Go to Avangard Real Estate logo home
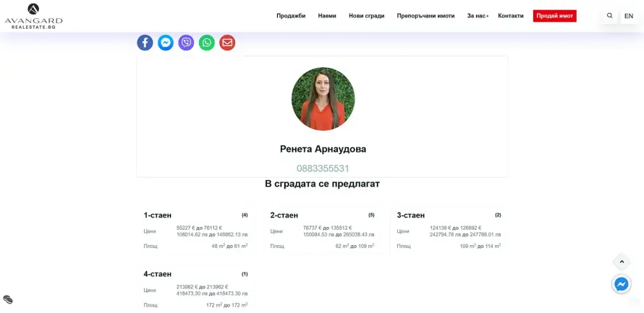This screenshot has width=644, height=313. (x=33, y=16)
